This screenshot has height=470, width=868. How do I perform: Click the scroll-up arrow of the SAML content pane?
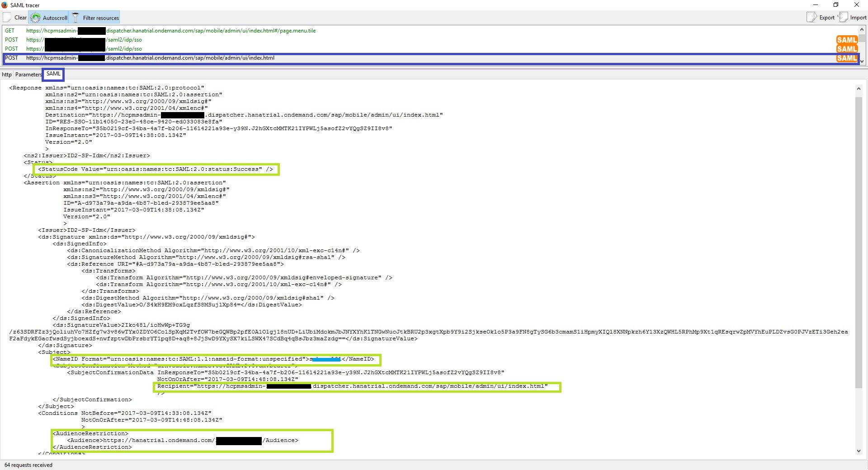859,89
